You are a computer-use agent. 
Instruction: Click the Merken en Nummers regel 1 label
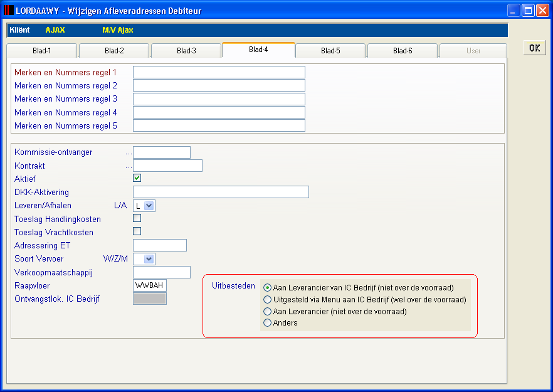(x=66, y=72)
